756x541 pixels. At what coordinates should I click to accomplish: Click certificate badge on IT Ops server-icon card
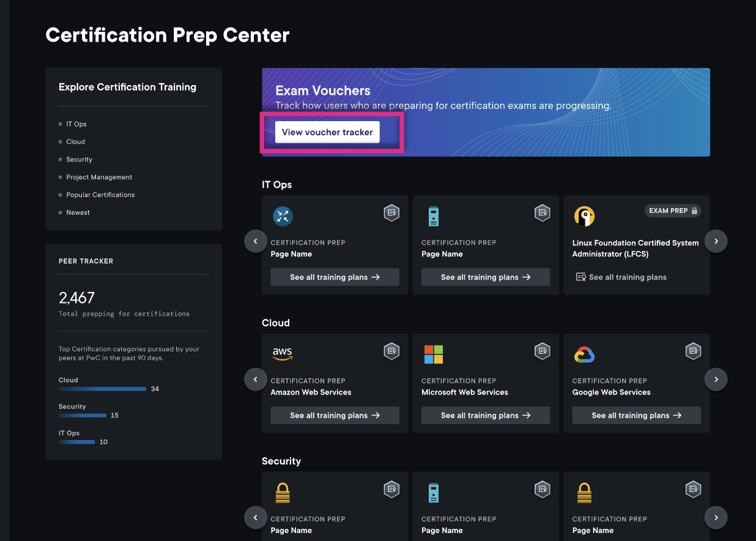(543, 212)
